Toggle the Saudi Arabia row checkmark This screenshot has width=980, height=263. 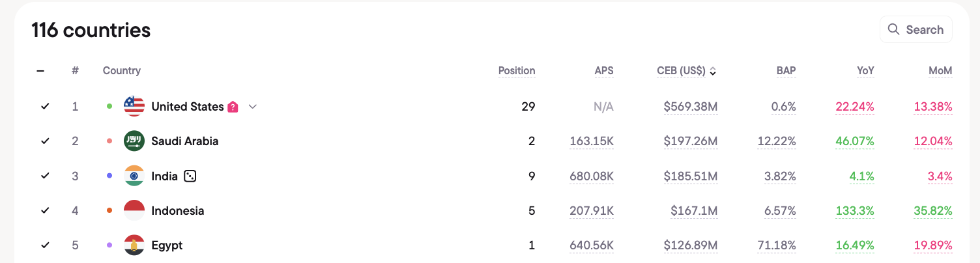point(45,141)
